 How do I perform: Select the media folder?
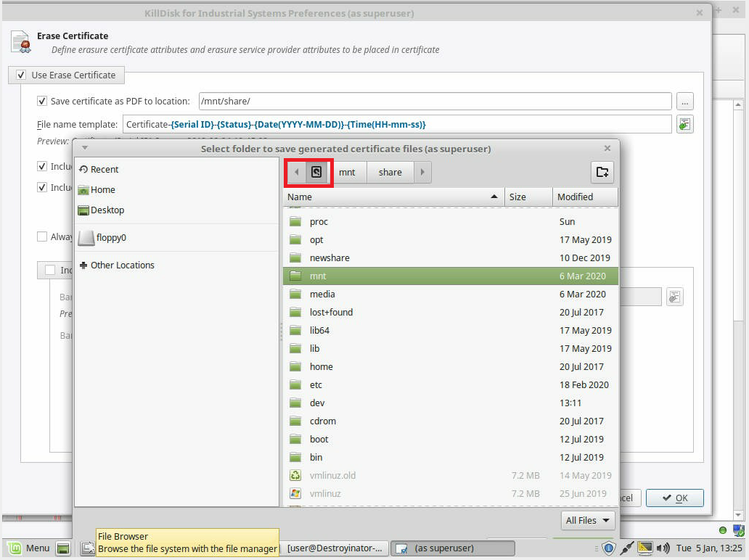click(451, 294)
